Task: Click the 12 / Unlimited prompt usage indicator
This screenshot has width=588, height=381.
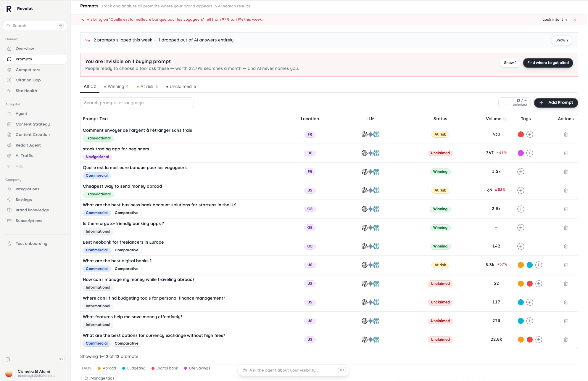Action: tap(514, 103)
